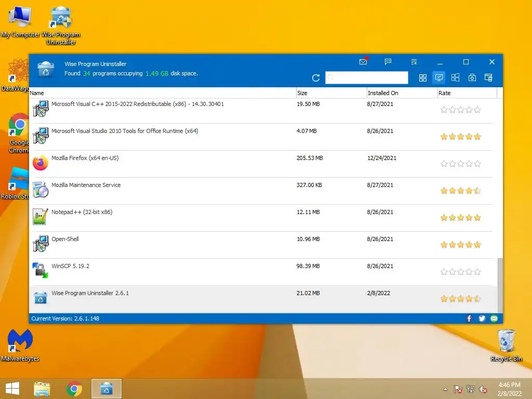532x399 pixels.
Task: Click the 205.53 MB size value
Action: (x=310, y=158)
